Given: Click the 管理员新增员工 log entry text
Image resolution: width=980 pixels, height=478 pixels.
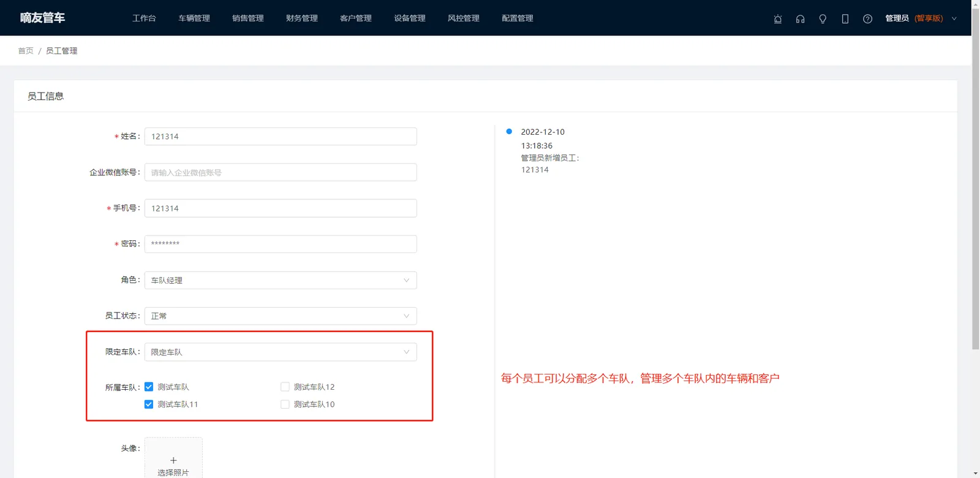Looking at the screenshot, I should click(550, 158).
